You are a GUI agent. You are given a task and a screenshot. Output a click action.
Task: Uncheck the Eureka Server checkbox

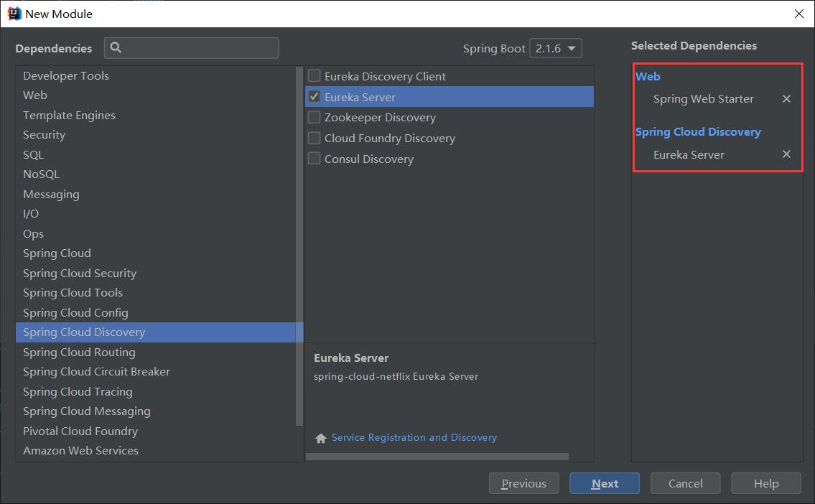point(314,97)
